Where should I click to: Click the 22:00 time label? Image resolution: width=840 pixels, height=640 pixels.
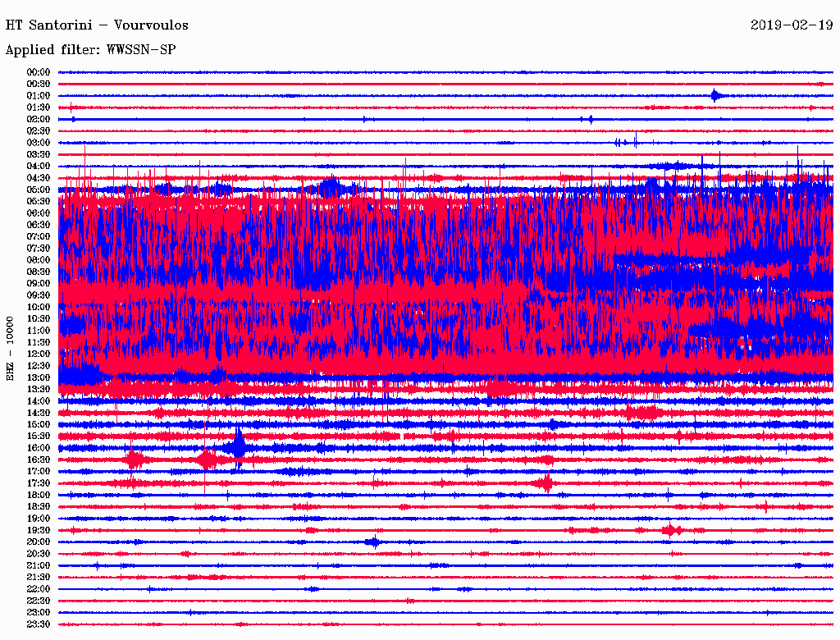coord(39,589)
